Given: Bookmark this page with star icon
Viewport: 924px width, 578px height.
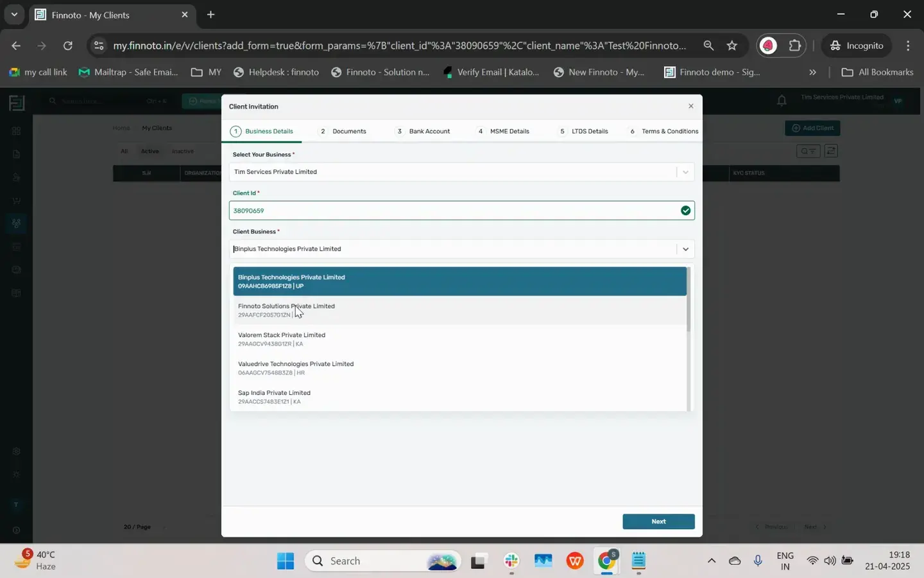Looking at the screenshot, I should tap(732, 46).
